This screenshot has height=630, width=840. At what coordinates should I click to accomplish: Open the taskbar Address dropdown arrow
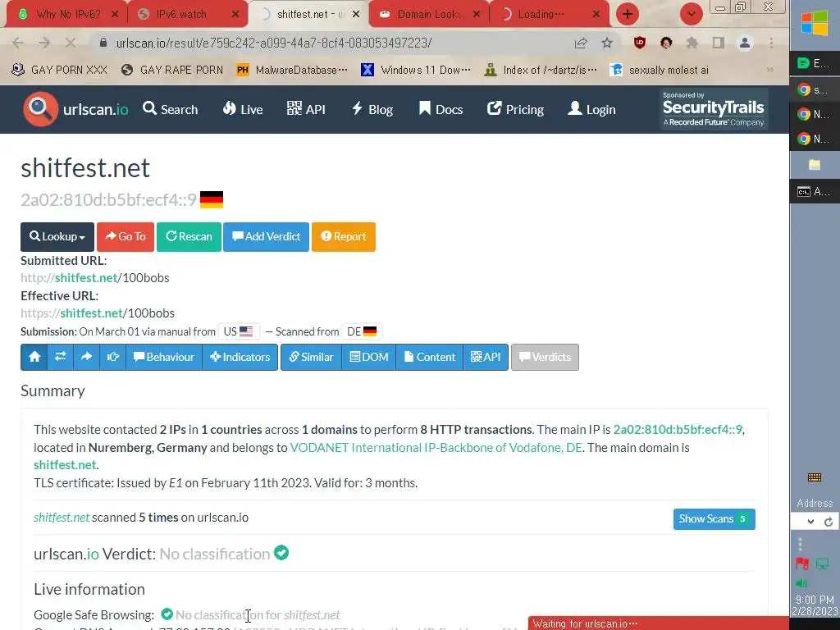tap(810, 522)
